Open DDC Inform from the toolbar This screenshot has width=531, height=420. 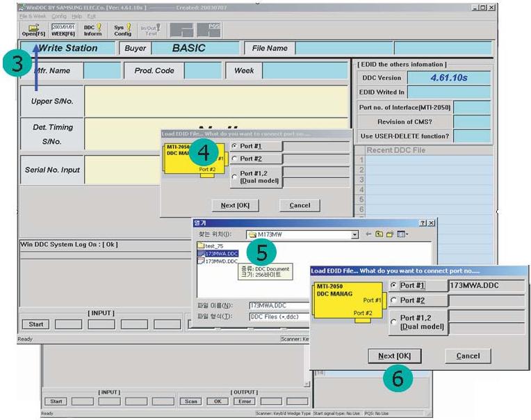tap(92, 30)
